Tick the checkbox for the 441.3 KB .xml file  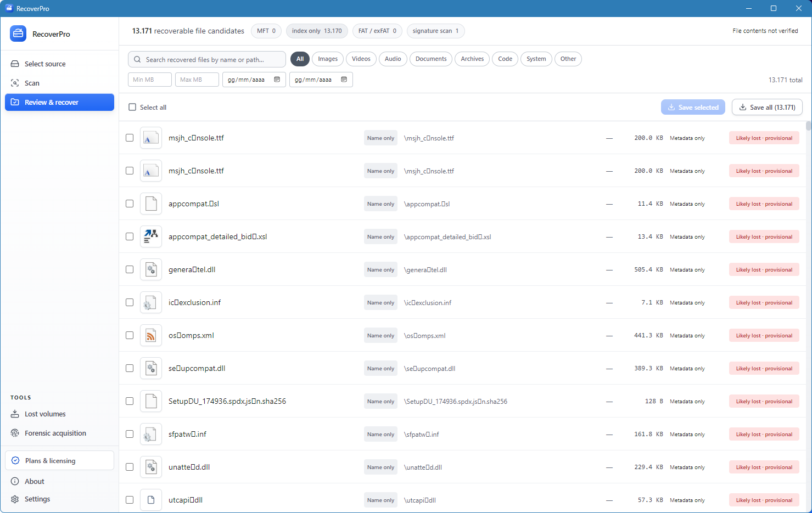point(130,335)
